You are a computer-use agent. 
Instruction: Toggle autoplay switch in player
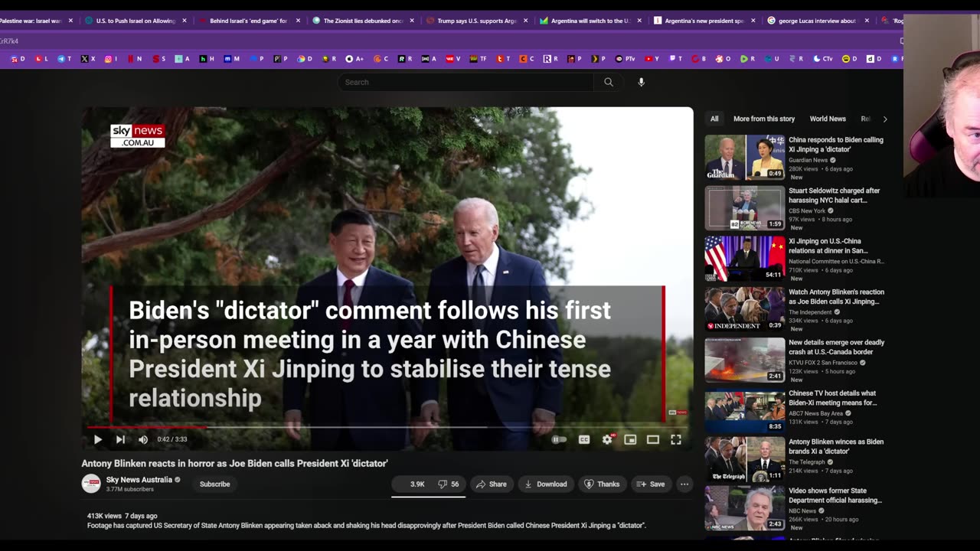pyautogui.click(x=560, y=439)
